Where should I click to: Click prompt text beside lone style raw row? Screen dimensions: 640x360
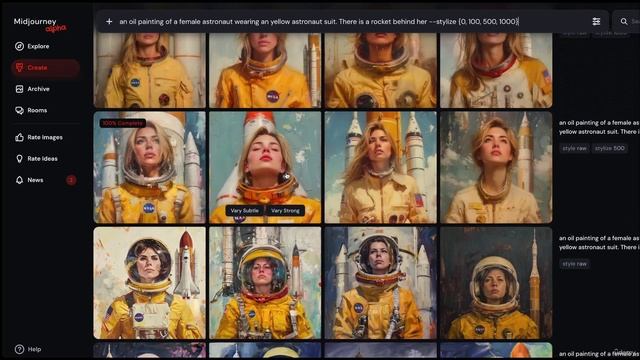click(599, 242)
